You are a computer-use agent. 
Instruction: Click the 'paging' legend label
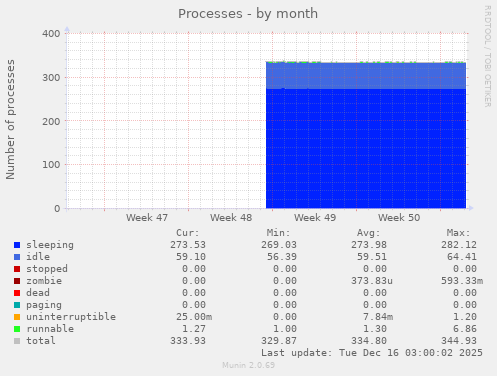click(44, 305)
